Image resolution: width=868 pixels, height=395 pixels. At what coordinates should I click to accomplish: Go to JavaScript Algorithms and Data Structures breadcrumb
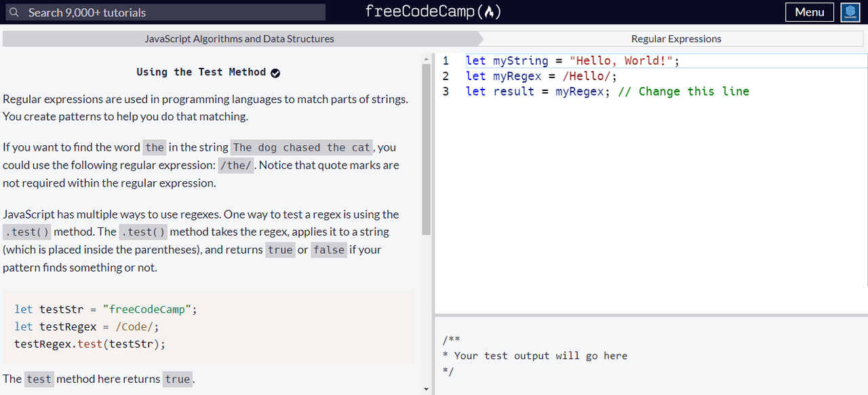[239, 39]
